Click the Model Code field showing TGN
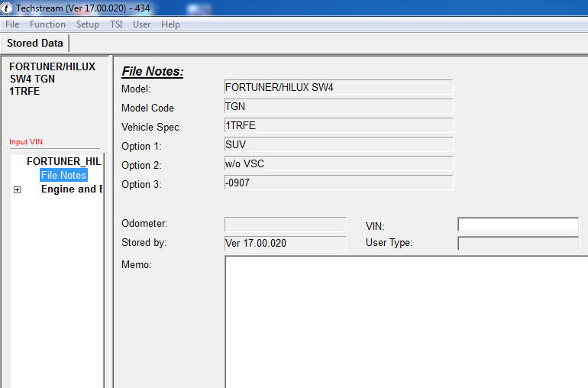Screen dimensions: 588x388 338,107
